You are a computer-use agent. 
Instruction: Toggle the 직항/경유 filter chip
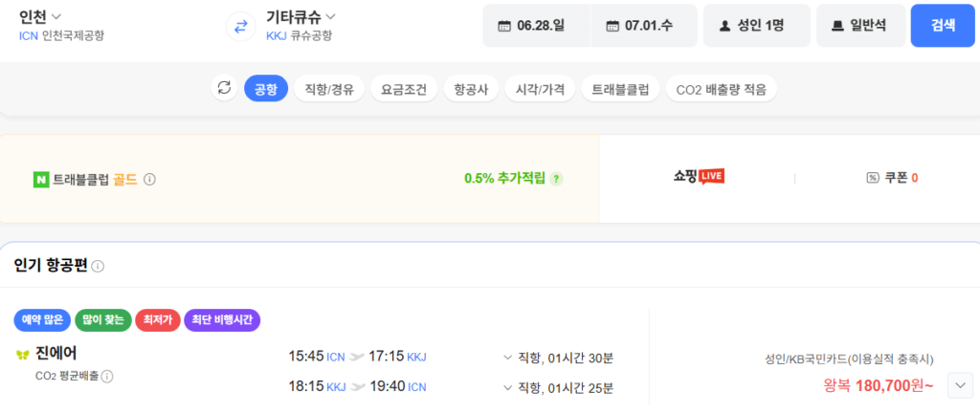click(x=328, y=89)
